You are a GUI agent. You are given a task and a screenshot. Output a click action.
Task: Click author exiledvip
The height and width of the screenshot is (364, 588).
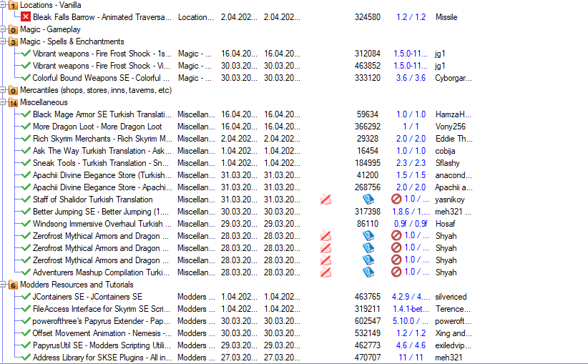click(x=454, y=345)
